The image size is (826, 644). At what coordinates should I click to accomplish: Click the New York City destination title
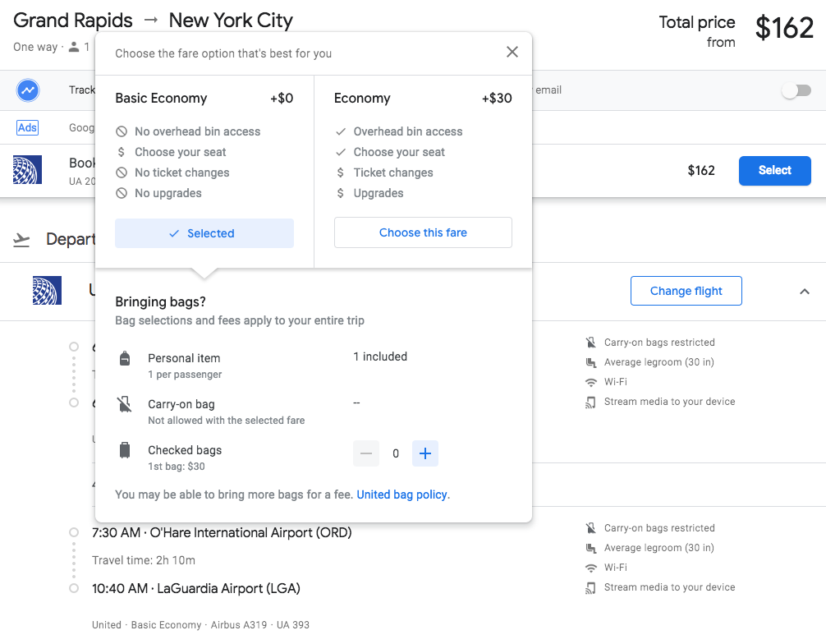coord(231,21)
